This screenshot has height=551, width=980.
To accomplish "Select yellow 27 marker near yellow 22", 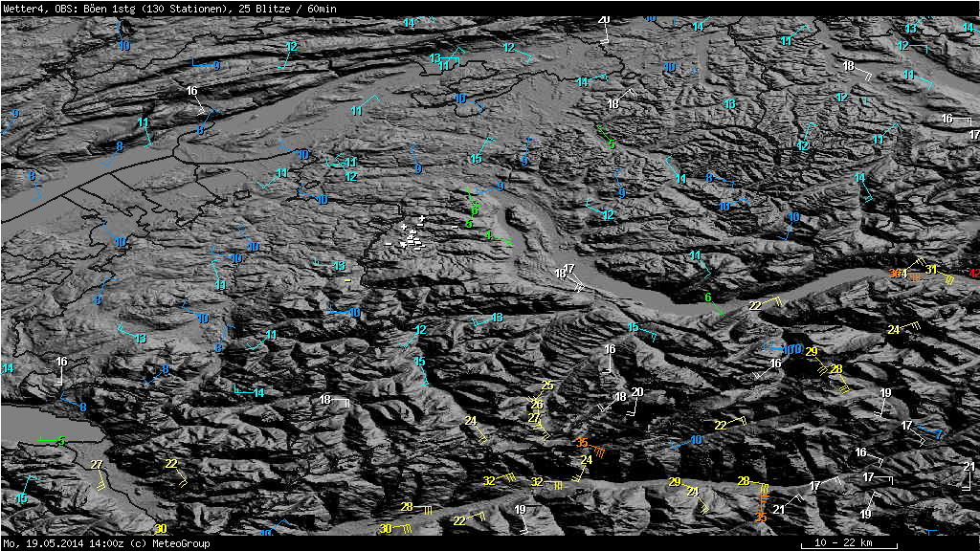I will (x=96, y=465).
